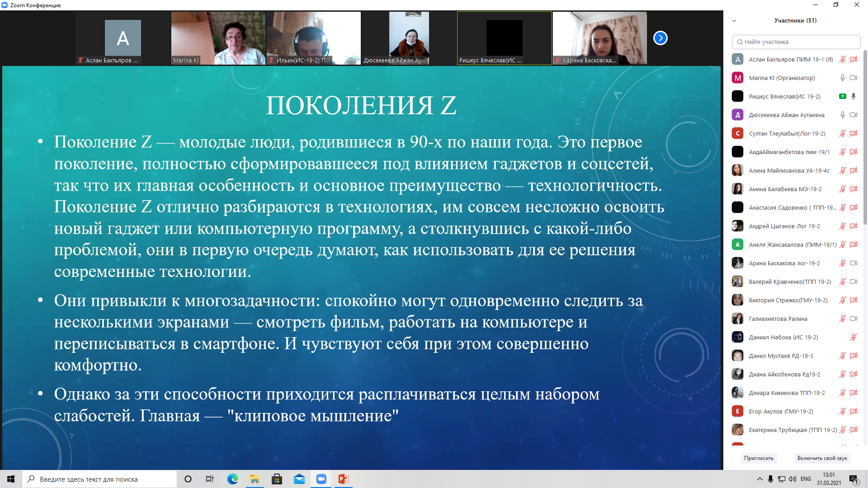The width and height of the screenshot is (868, 488).
Task: Collapse participants panel using the top chevron
Action: tap(734, 21)
